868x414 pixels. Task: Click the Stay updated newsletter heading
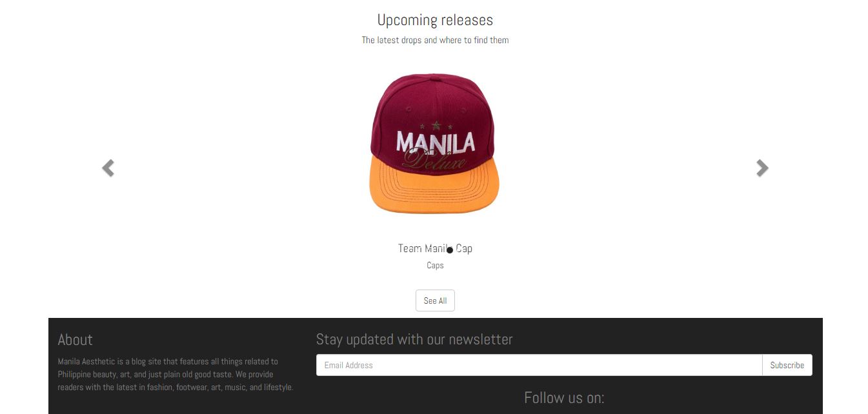[x=414, y=339]
